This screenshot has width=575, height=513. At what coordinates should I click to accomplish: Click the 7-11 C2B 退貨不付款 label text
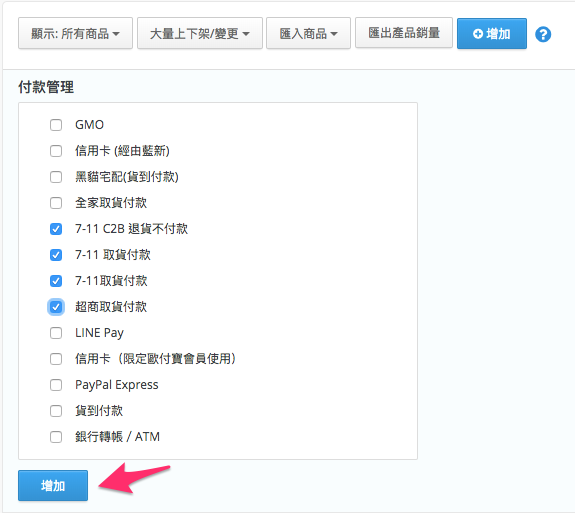pos(131,229)
